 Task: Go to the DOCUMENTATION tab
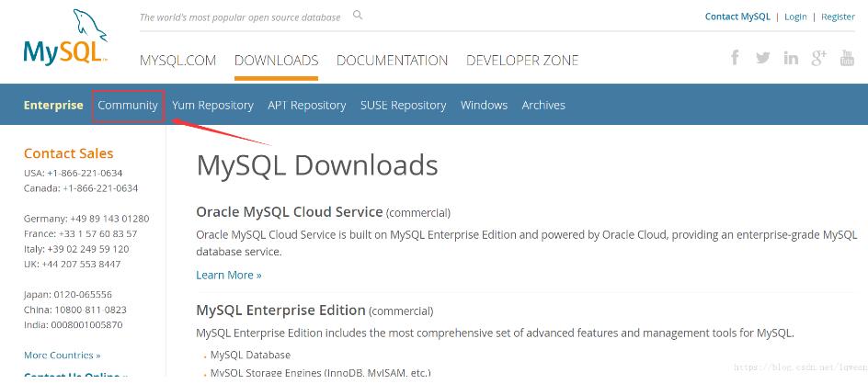[x=392, y=61]
